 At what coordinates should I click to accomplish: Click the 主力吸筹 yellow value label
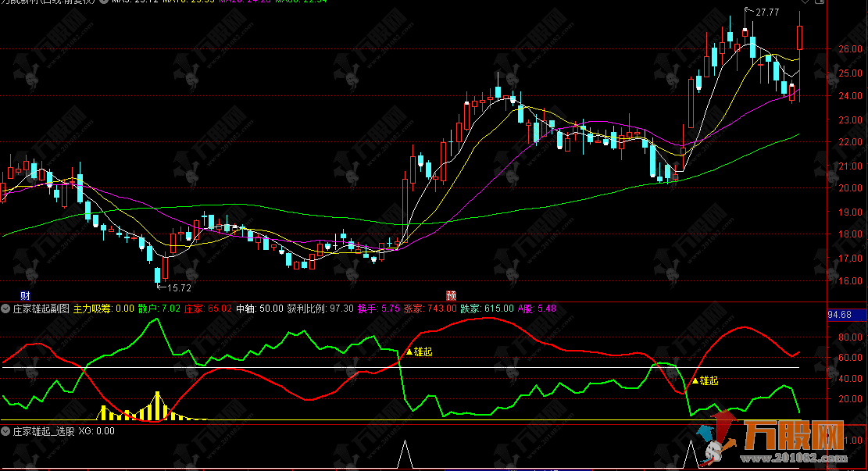(103, 309)
